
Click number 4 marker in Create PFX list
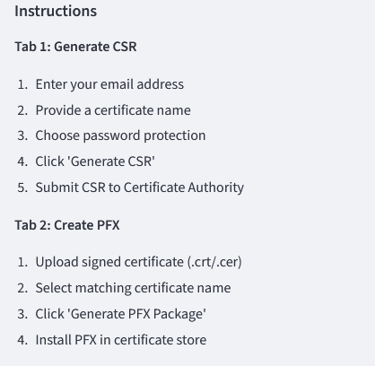[x=23, y=340]
